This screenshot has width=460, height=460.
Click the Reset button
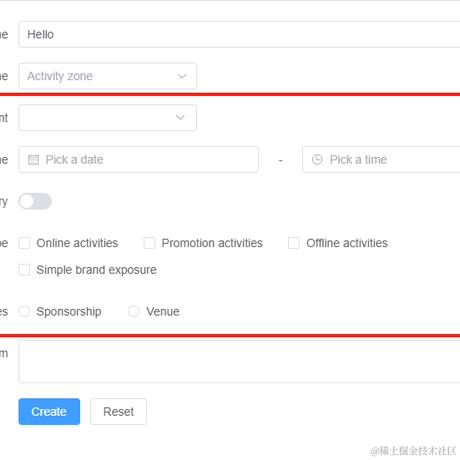pyautogui.click(x=118, y=412)
